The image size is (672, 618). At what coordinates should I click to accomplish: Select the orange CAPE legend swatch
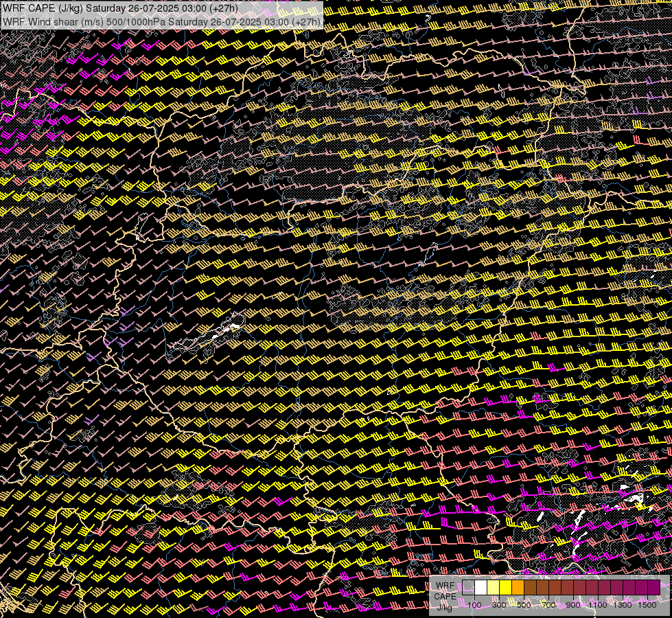518,588
